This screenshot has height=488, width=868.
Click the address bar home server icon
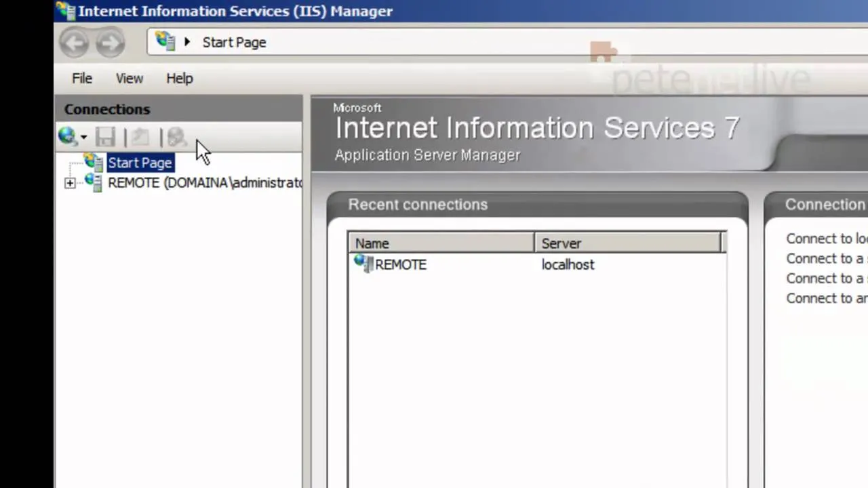tap(165, 41)
